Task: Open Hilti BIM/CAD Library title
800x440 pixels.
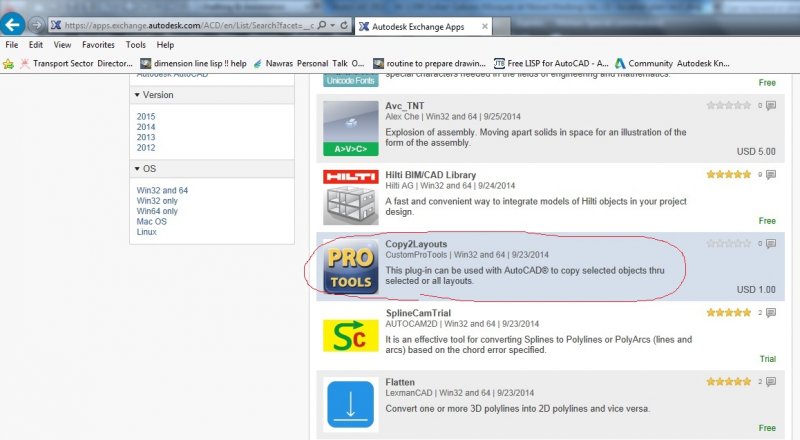Action: click(431, 175)
